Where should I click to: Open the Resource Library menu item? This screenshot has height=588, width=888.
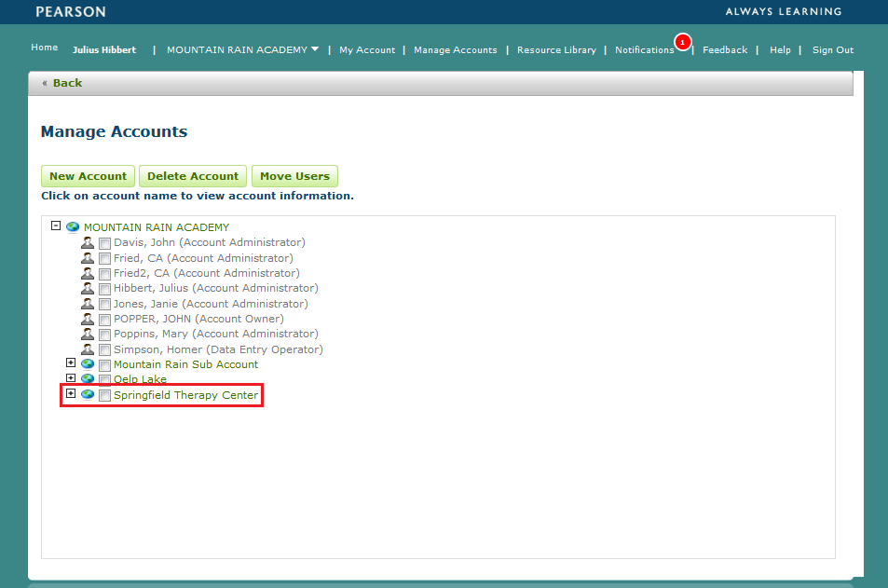(x=556, y=49)
